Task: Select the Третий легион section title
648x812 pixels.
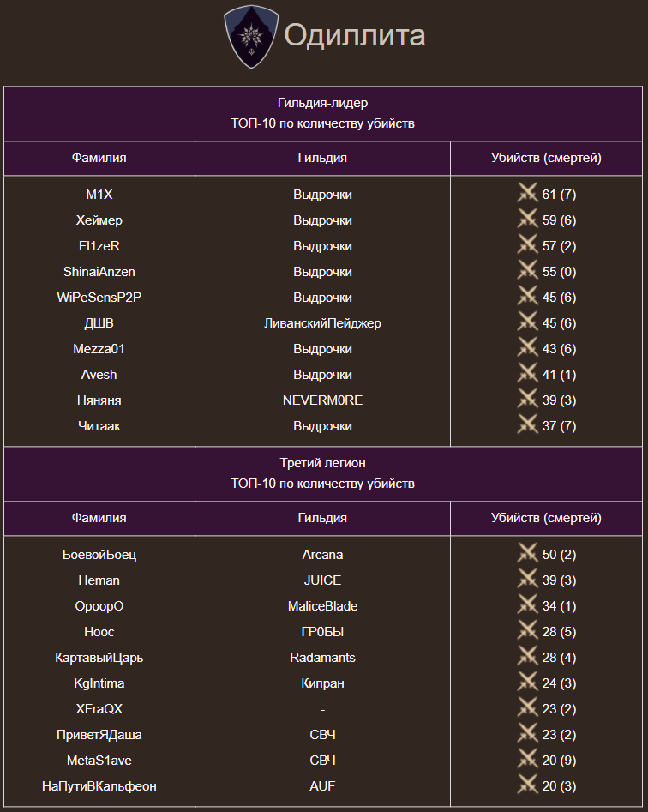Action: (x=322, y=463)
